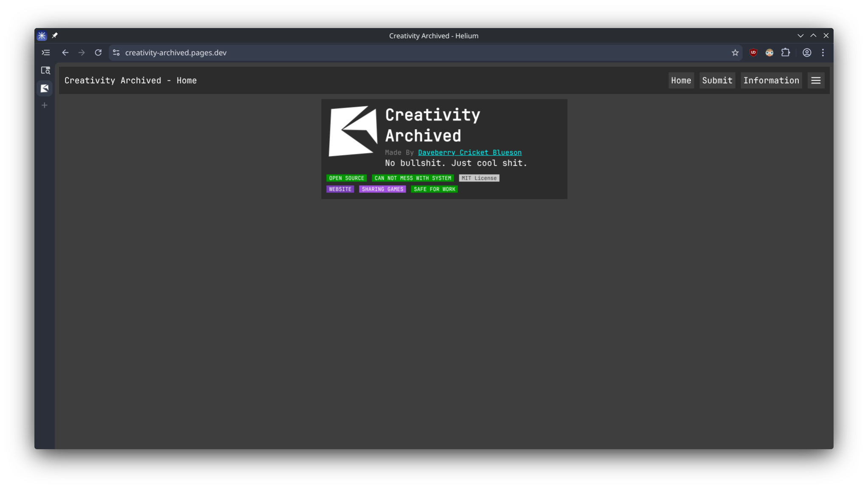Open the browser profile account menu
The height and width of the screenshot is (490, 868).
(x=806, y=53)
